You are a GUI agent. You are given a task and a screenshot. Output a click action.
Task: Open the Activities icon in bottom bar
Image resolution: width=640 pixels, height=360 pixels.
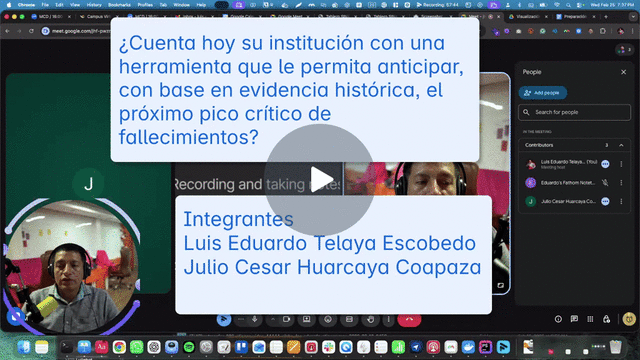590,319
